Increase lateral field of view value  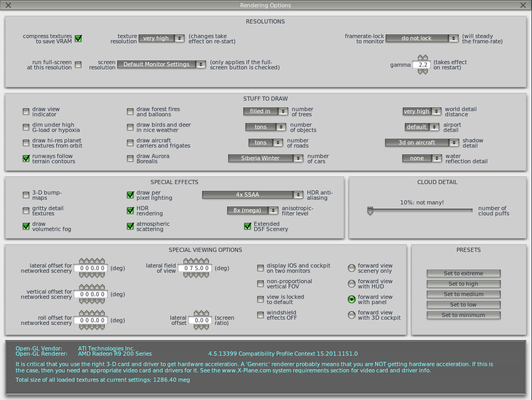tap(196, 261)
